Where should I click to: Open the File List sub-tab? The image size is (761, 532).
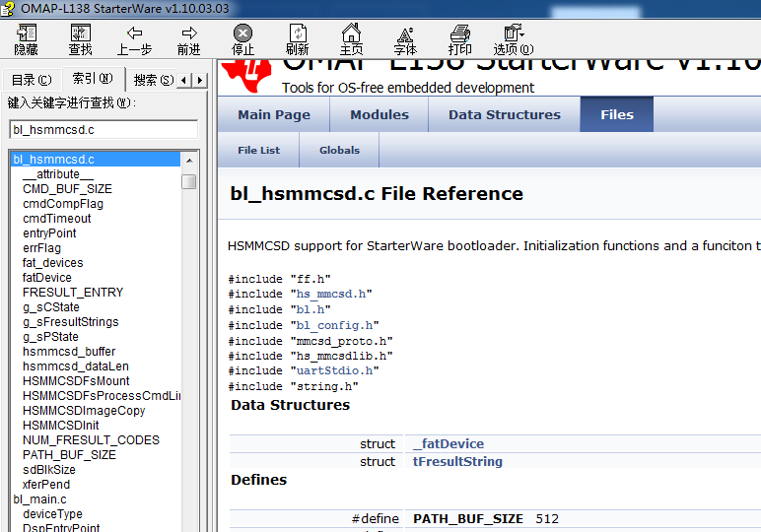(x=258, y=151)
